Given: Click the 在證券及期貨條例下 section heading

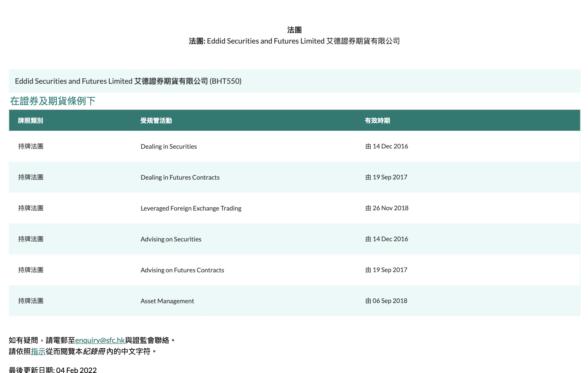Looking at the screenshot, I should tap(52, 101).
